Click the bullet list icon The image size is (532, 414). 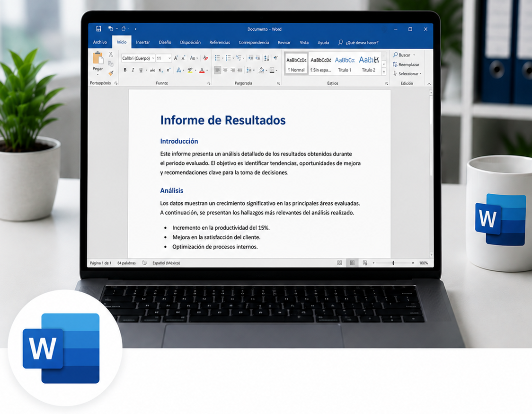click(217, 58)
